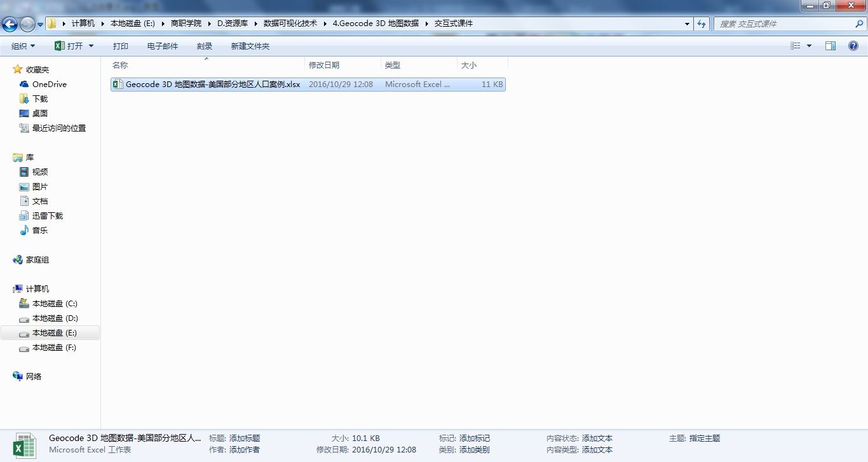Expand the address bar history dropdown

coord(688,24)
